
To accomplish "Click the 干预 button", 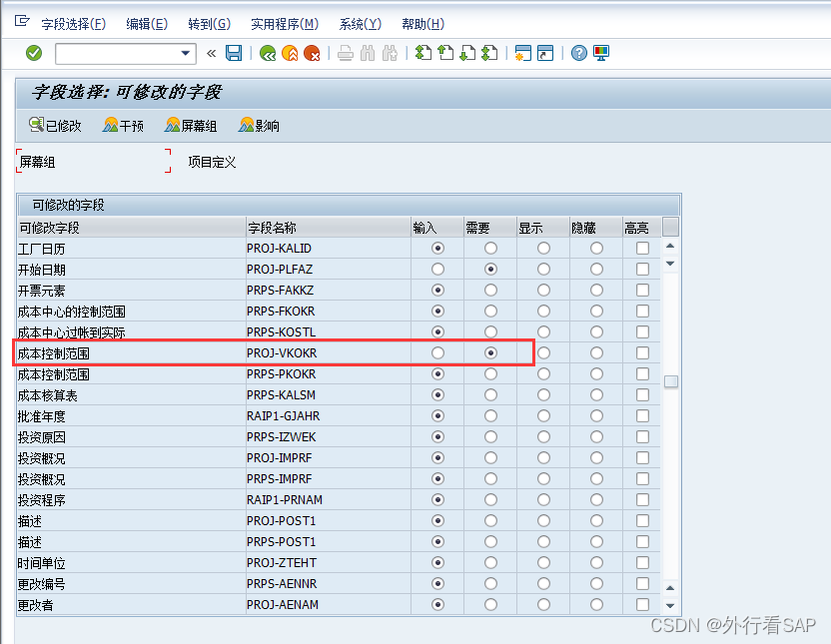I will pyautogui.click(x=124, y=126).
